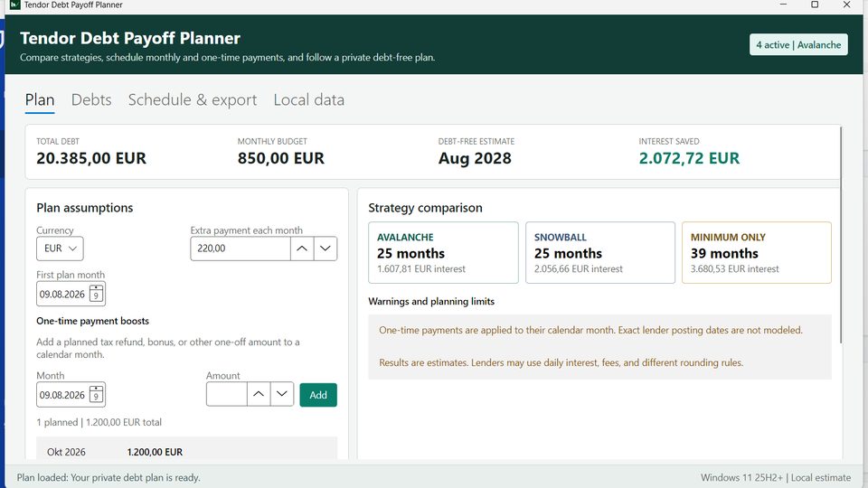Click 'Windows 11 25H2+ | Local estimate' status text
Viewport: 868px width, 488px height.
click(776, 477)
